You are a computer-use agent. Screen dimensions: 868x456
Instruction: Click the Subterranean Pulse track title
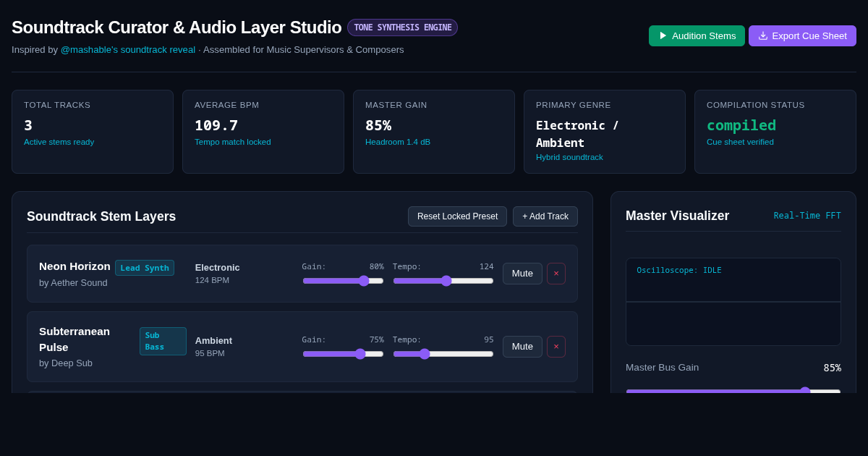[75, 339]
